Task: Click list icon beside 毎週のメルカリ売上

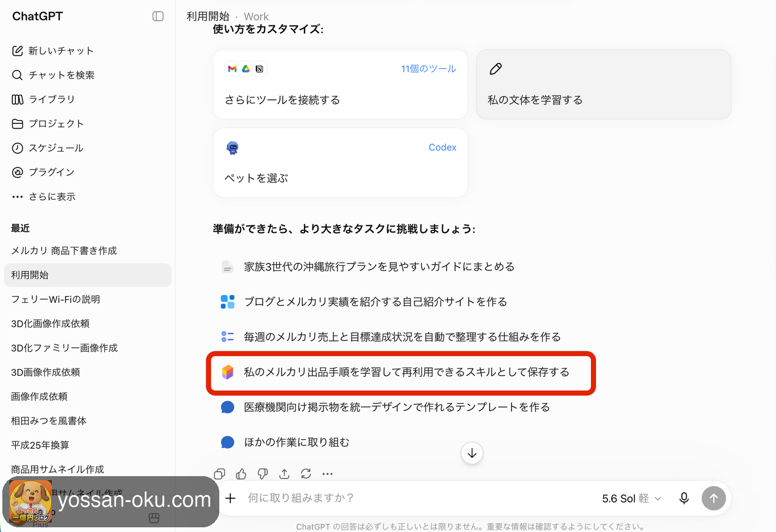Action: coord(228,337)
